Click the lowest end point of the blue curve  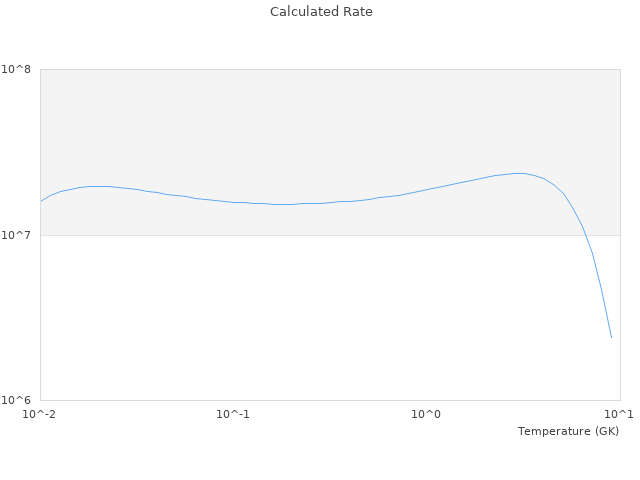click(x=611, y=337)
